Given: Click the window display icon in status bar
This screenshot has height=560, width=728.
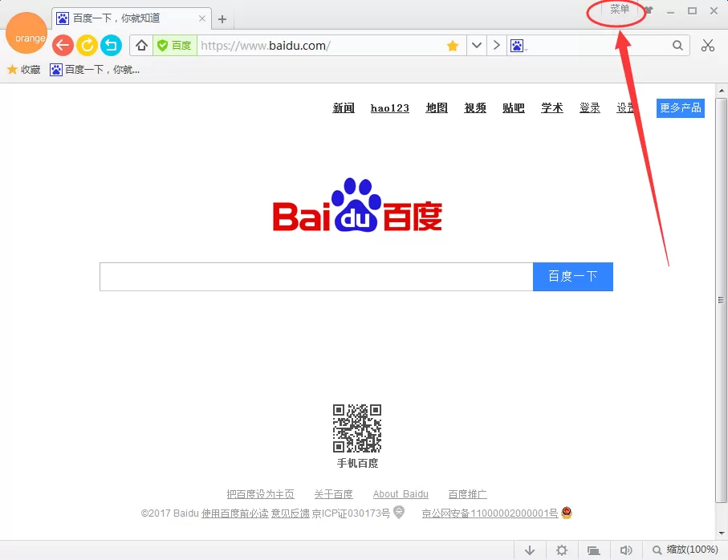Looking at the screenshot, I should click(593, 550).
